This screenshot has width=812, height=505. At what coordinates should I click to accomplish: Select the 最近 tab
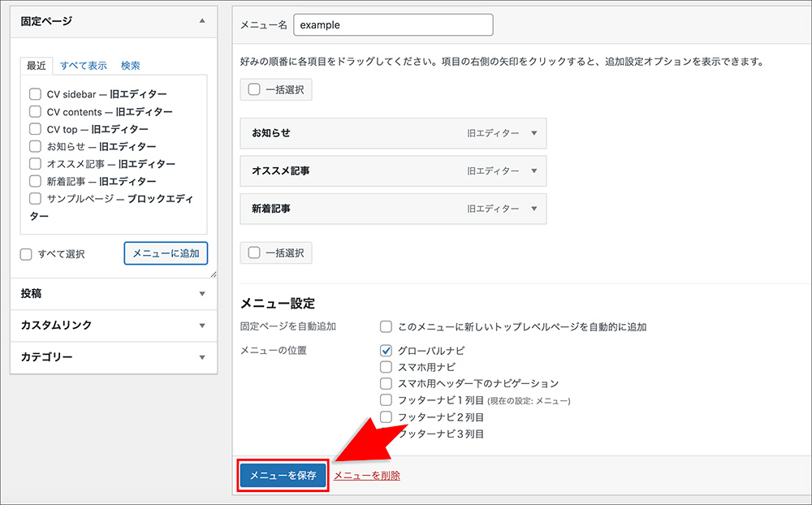(x=36, y=66)
